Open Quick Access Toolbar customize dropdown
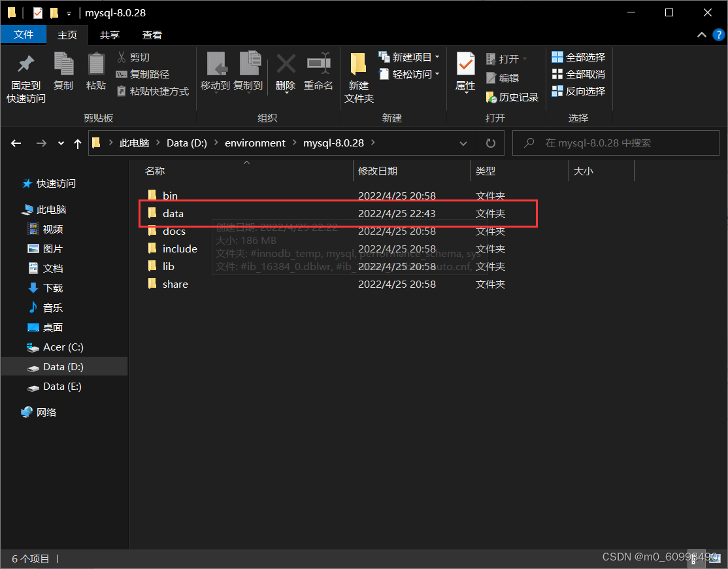Image resolution: width=728 pixels, height=569 pixels. (69, 14)
